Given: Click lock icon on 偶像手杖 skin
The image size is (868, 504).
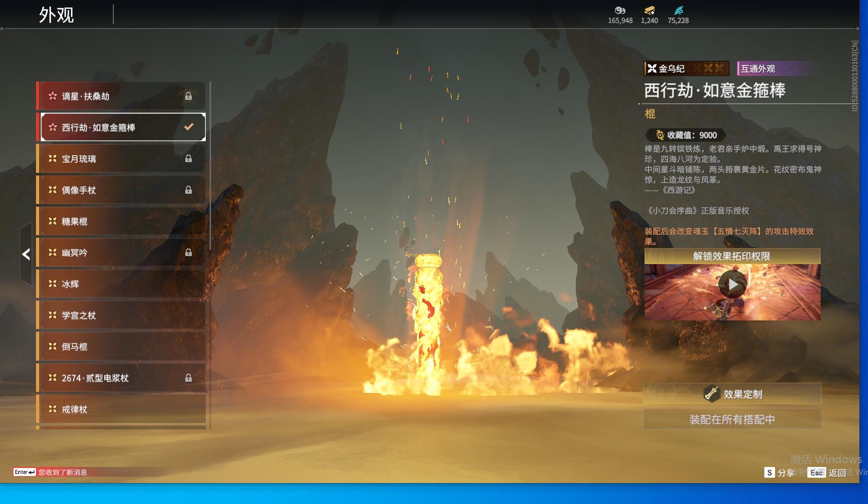Looking at the screenshot, I should click(189, 190).
